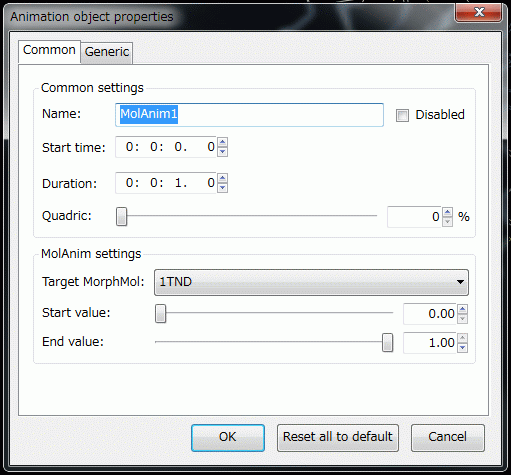Increase Quadric percent with up arrow
Image resolution: width=511 pixels, height=475 pixels.
(x=447, y=212)
